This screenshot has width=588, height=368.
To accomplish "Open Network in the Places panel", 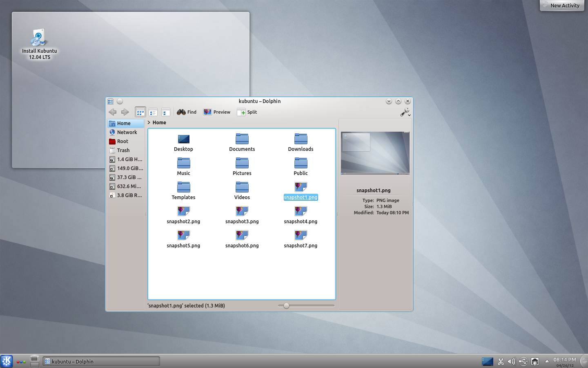I will 126,132.
